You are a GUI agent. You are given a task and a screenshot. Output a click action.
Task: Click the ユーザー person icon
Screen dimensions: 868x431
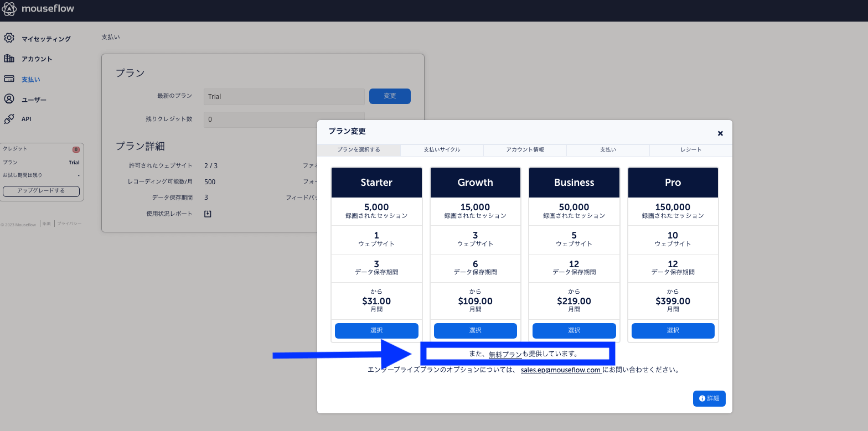pyautogui.click(x=9, y=99)
